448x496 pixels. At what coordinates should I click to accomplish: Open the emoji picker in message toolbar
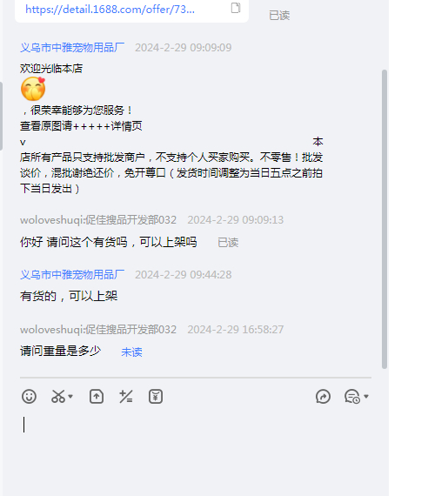pyautogui.click(x=29, y=396)
